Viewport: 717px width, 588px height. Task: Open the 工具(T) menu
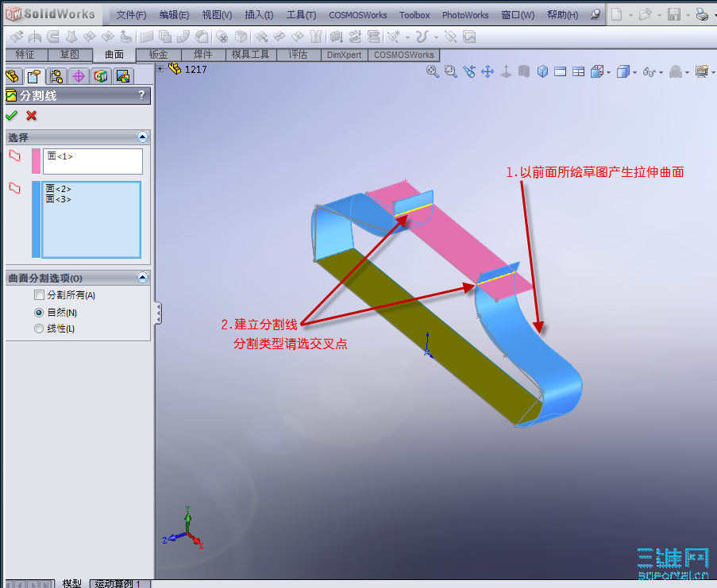point(302,15)
